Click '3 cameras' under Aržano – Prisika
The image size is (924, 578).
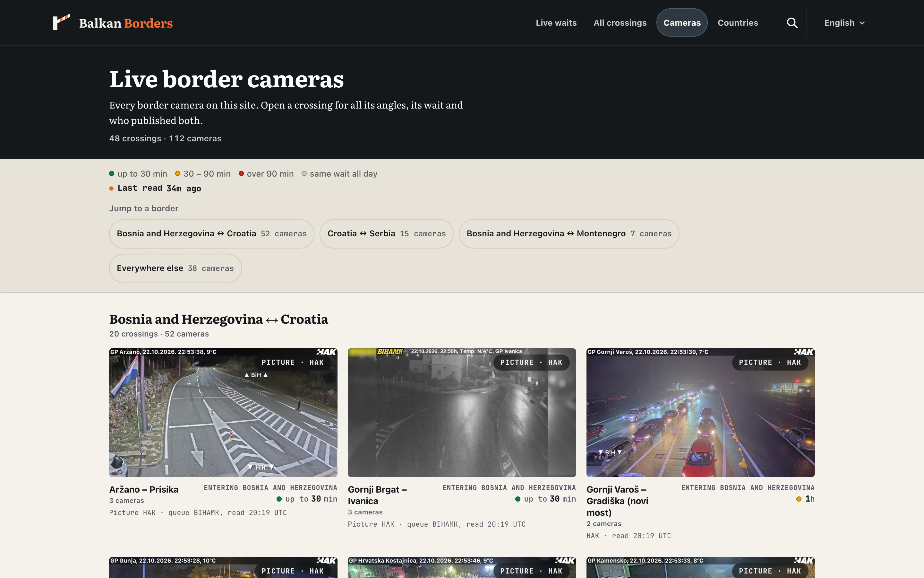126,500
